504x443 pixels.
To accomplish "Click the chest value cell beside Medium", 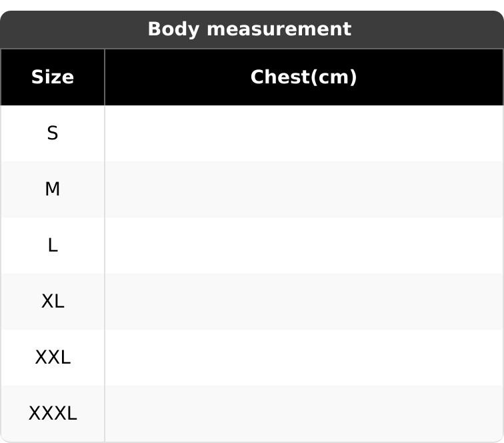I will pos(303,189).
